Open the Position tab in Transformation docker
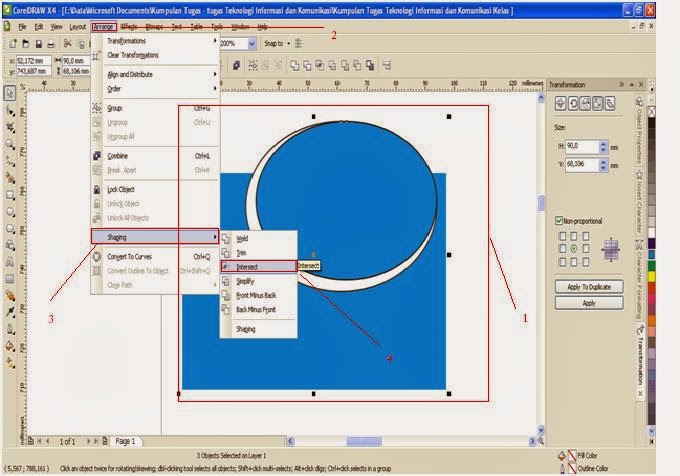 click(x=560, y=103)
